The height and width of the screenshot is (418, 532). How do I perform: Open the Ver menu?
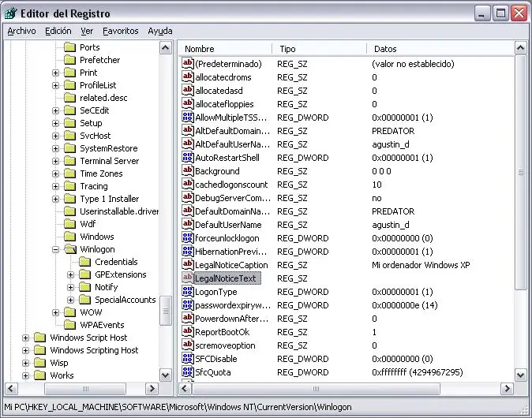(x=87, y=31)
